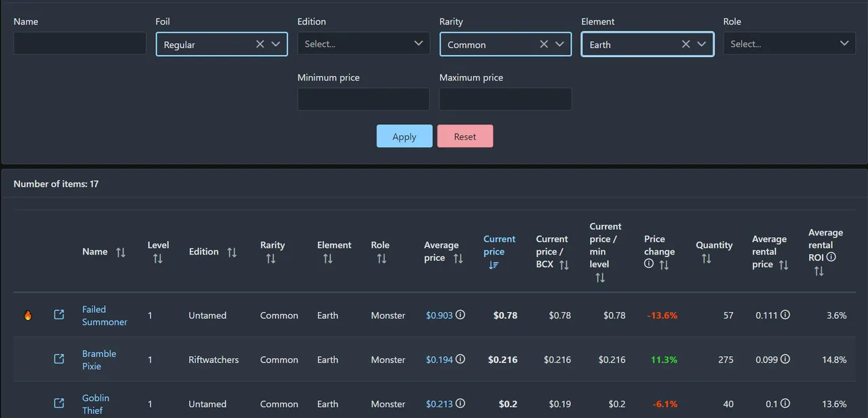The image size is (868, 418).
Task: Sort table by Name column arrows
Action: point(121,252)
